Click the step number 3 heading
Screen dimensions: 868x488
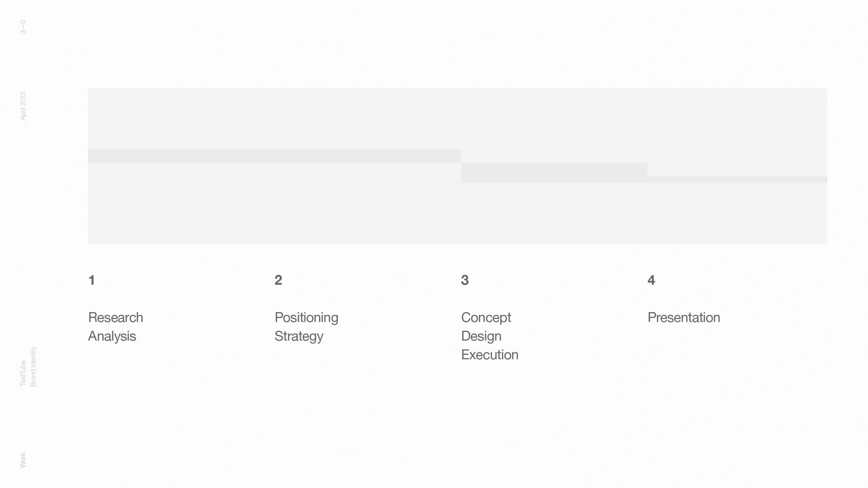465,280
